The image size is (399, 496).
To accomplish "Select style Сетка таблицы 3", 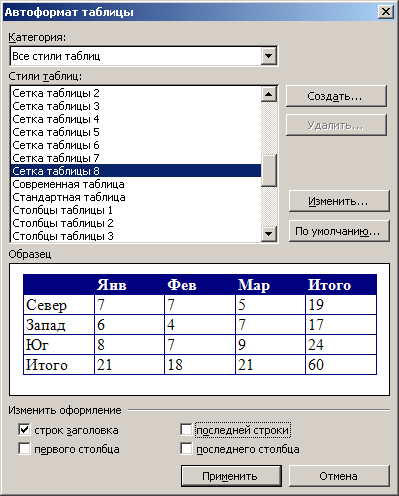I will tap(136, 106).
